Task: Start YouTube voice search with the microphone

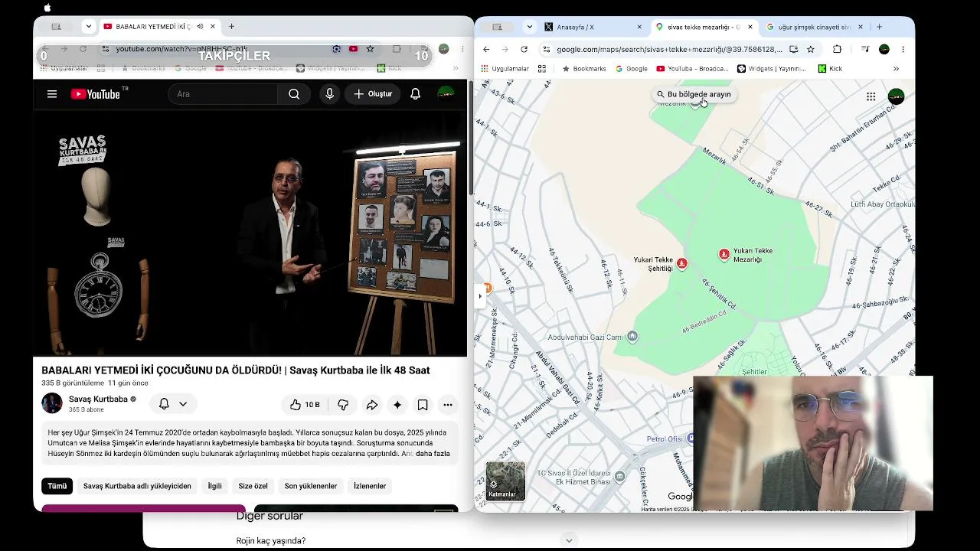Action: pos(330,94)
